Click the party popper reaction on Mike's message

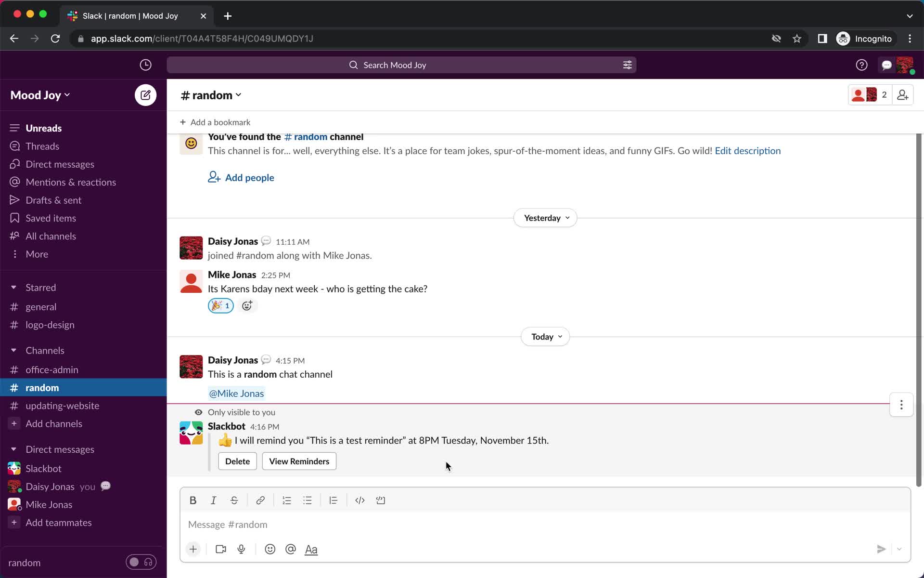coord(219,306)
